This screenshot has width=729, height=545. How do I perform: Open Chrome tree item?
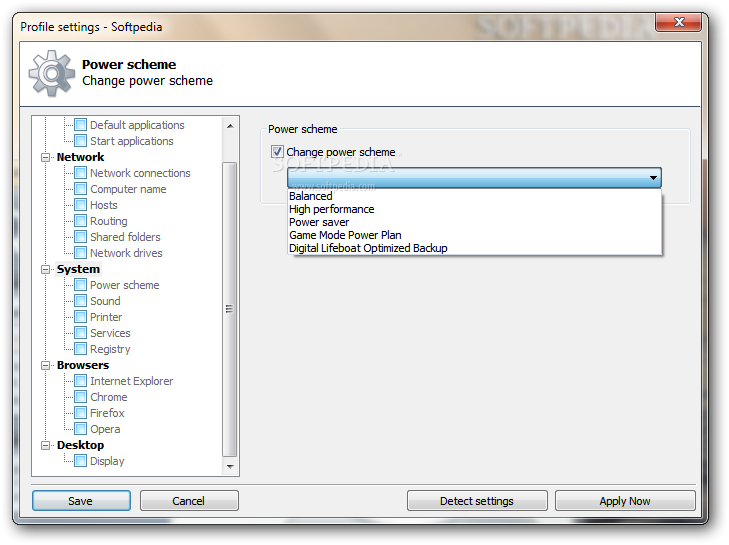109,397
